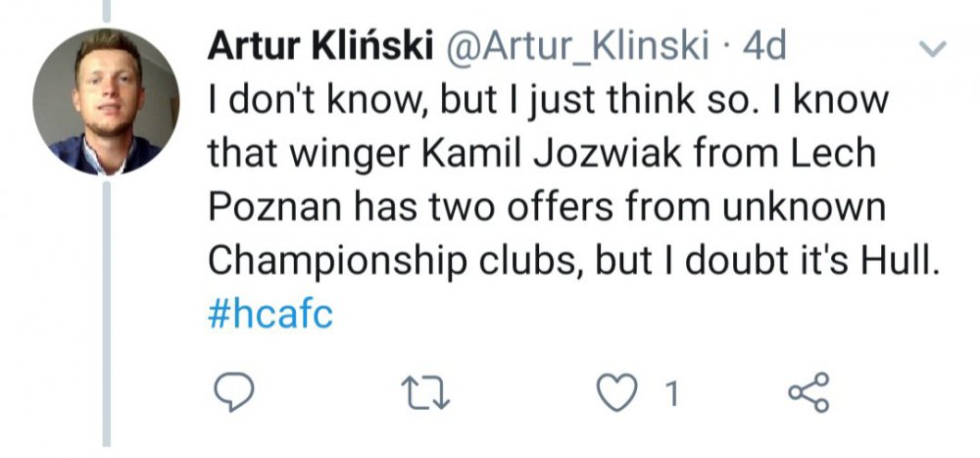Follow the #hcafc hashtag link

pos(271,317)
